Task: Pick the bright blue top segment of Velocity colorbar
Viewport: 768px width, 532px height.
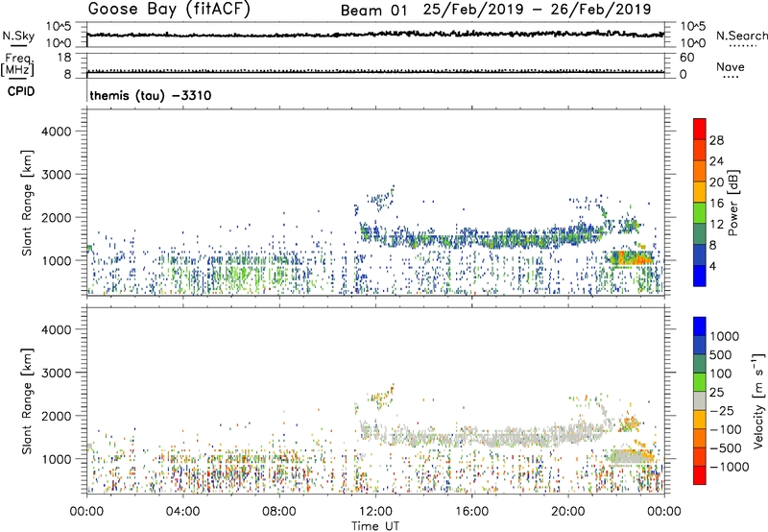Action: [x=700, y=326]
